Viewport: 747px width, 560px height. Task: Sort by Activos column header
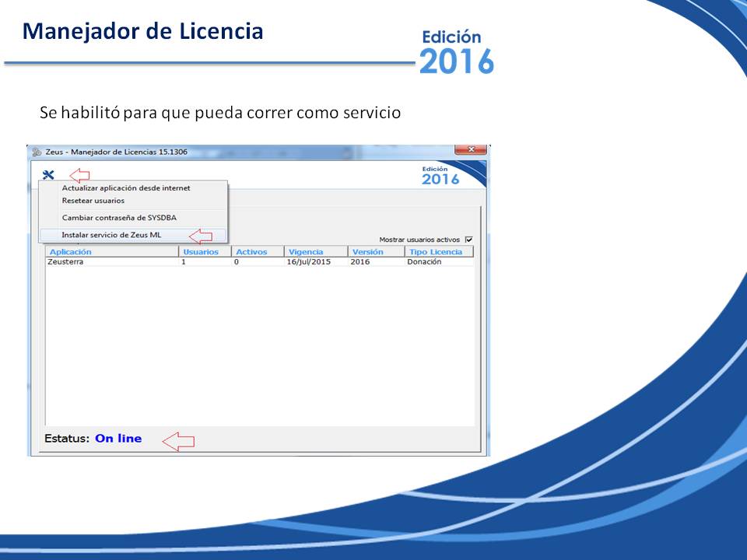258,251
